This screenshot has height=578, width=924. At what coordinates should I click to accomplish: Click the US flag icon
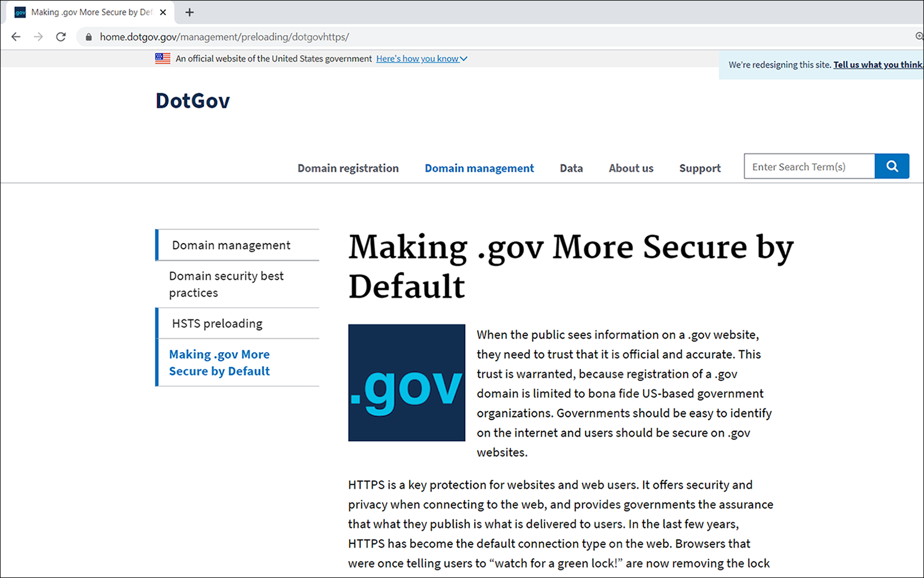(163, 59)
